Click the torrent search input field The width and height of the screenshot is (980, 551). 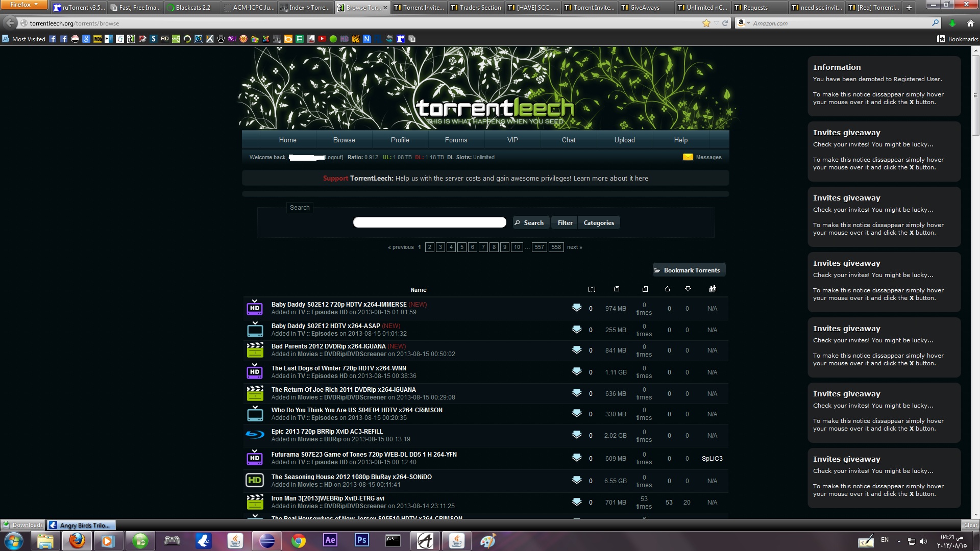[429, 222]
